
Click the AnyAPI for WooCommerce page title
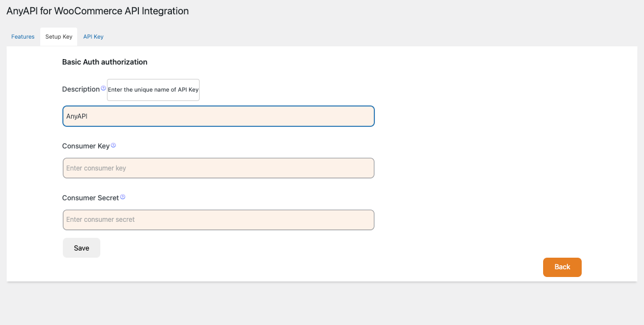pyautogui.click(x=98, y=11)
